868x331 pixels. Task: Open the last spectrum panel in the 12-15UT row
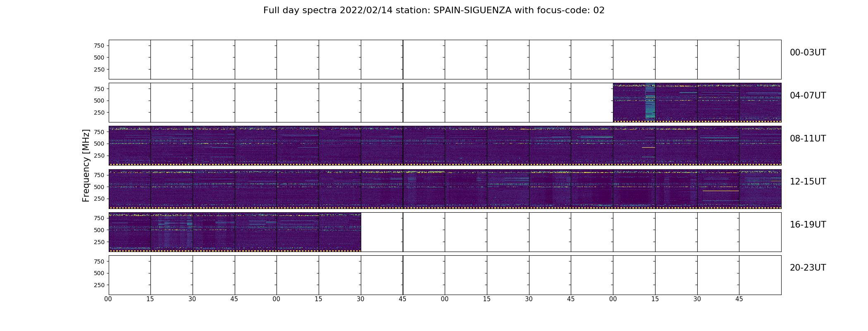click(x=760, y=189)
